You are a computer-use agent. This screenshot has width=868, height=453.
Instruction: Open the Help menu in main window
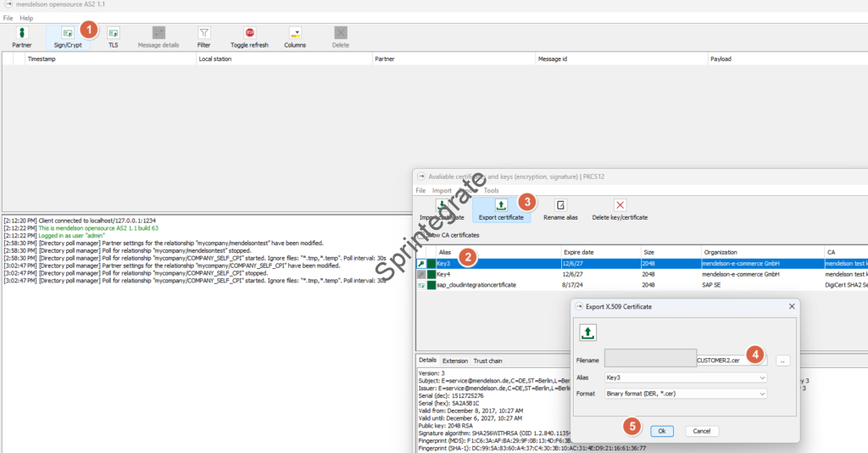pyautogui.click(x=26, y=18)
